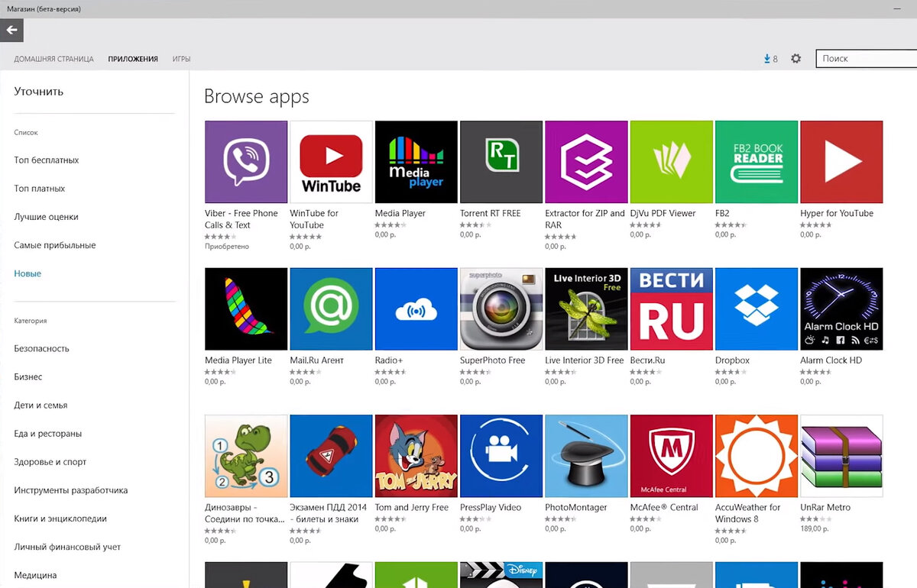This screenshot has height=588, width=917.
Task: Click the 'Приобретено' label under Viber
Action: (x=227, y=247)
